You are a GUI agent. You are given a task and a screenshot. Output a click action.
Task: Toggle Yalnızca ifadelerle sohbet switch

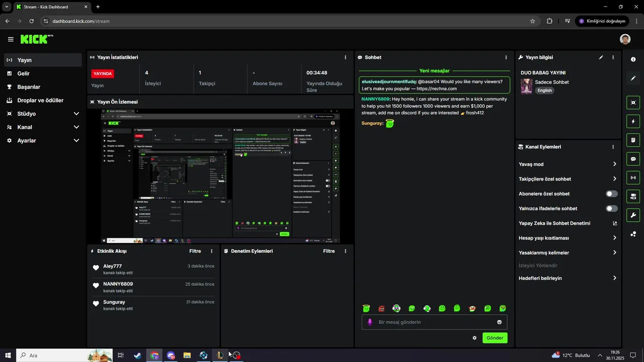coord(611,208)
